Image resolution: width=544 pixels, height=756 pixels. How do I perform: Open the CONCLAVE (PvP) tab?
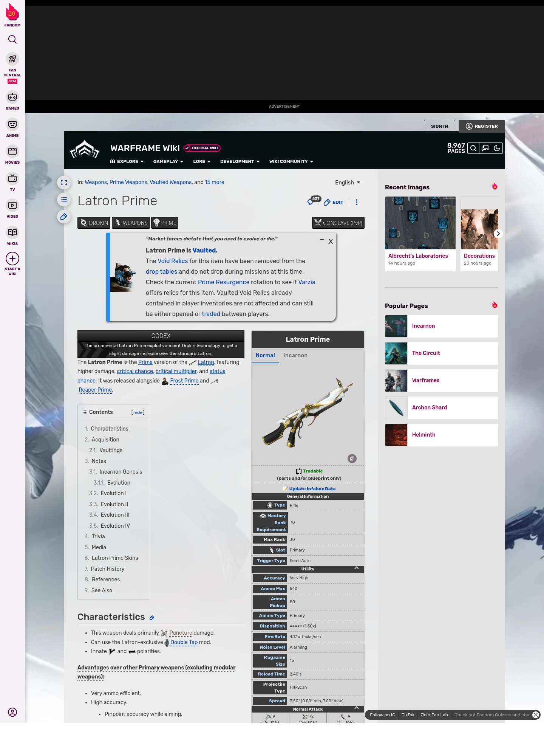pyautogui.click(x=338, y=223)
